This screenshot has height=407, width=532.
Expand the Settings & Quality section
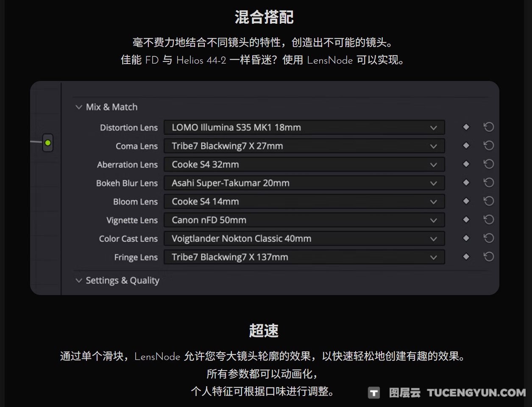(x=79, y=281)
